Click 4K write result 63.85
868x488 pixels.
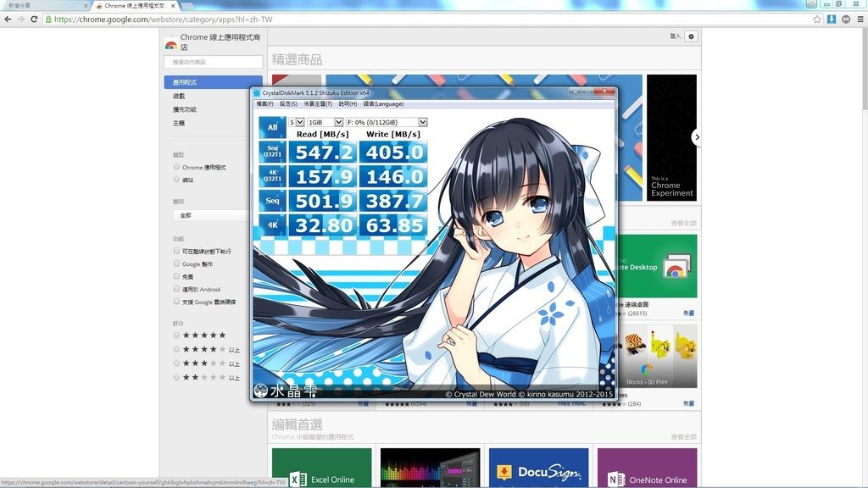[x=393, y=225]
